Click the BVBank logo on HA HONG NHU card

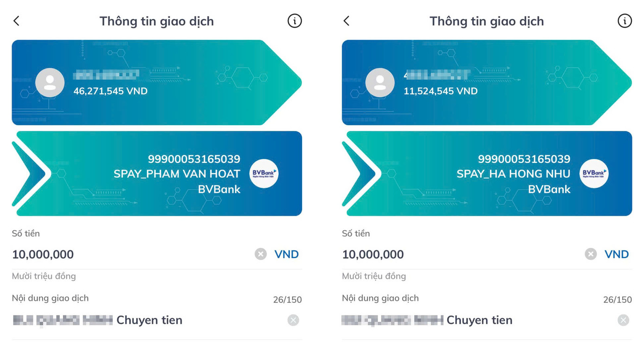pos(593,173)
